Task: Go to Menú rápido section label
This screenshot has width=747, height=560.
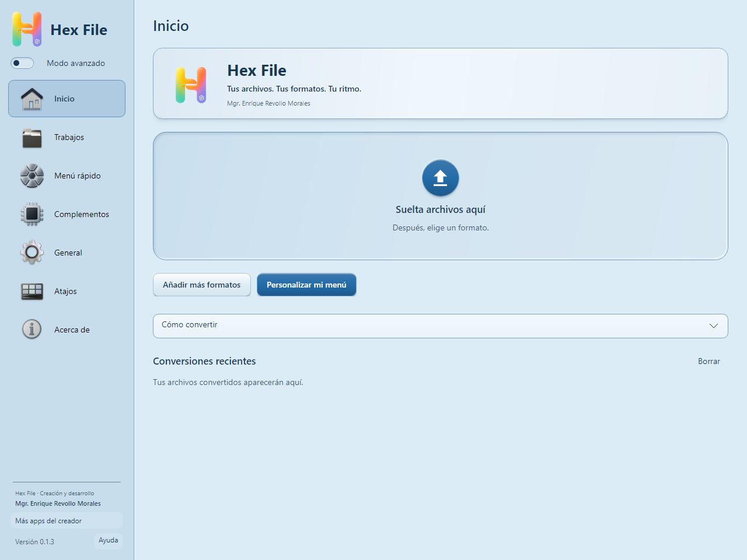Action: 78,176
